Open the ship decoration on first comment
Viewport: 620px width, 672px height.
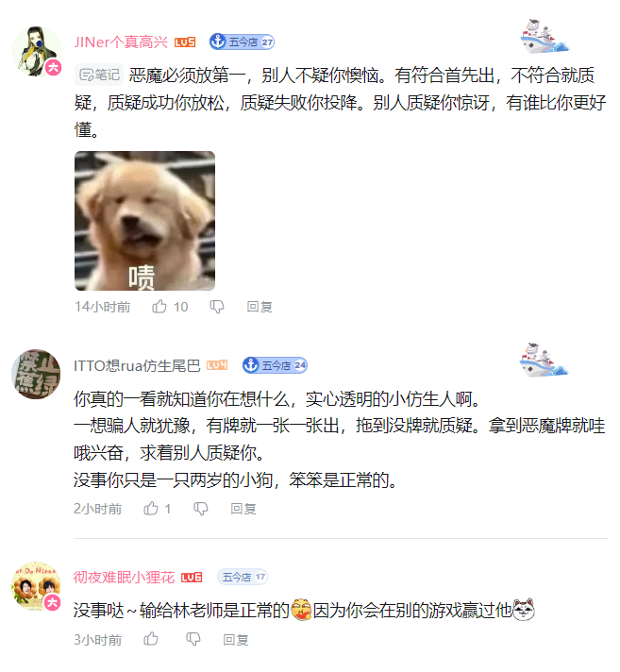click(x=544, y=37)
